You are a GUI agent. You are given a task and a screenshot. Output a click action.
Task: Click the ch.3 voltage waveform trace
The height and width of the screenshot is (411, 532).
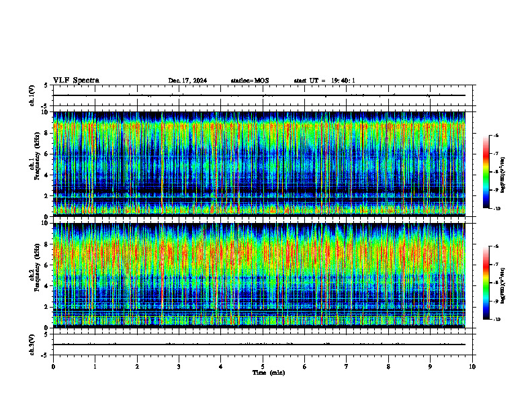pyautogui.click(x=259, y=345)
